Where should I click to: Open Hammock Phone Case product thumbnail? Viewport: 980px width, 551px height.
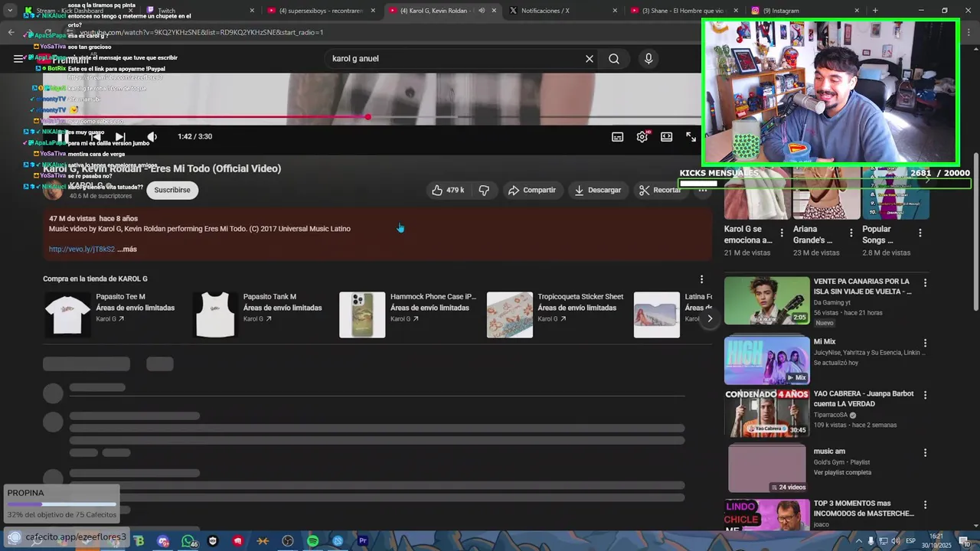click(x=362, y=315)
